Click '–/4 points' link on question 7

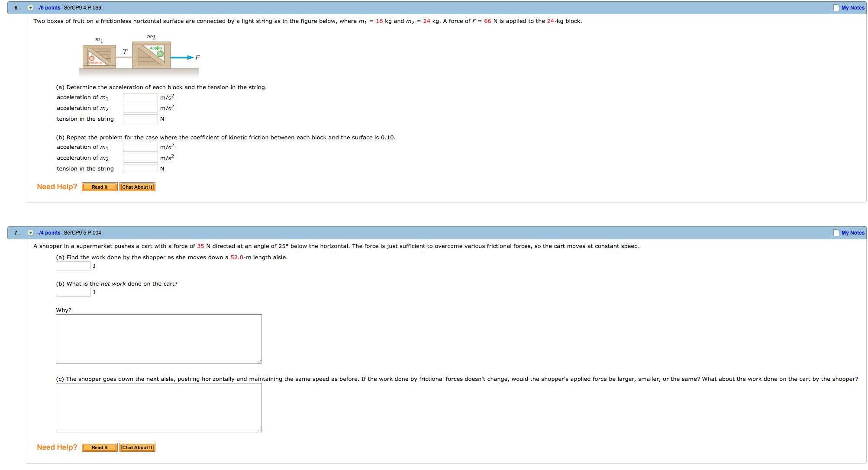(x=48, y=233)
